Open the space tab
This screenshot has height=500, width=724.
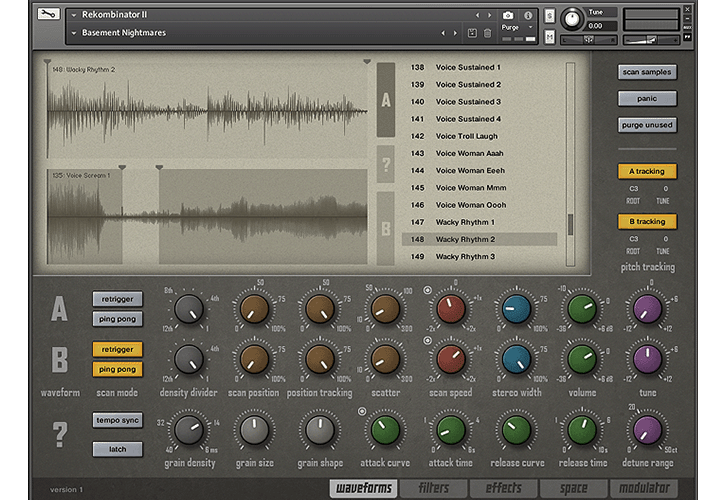[x=574, y=488]
